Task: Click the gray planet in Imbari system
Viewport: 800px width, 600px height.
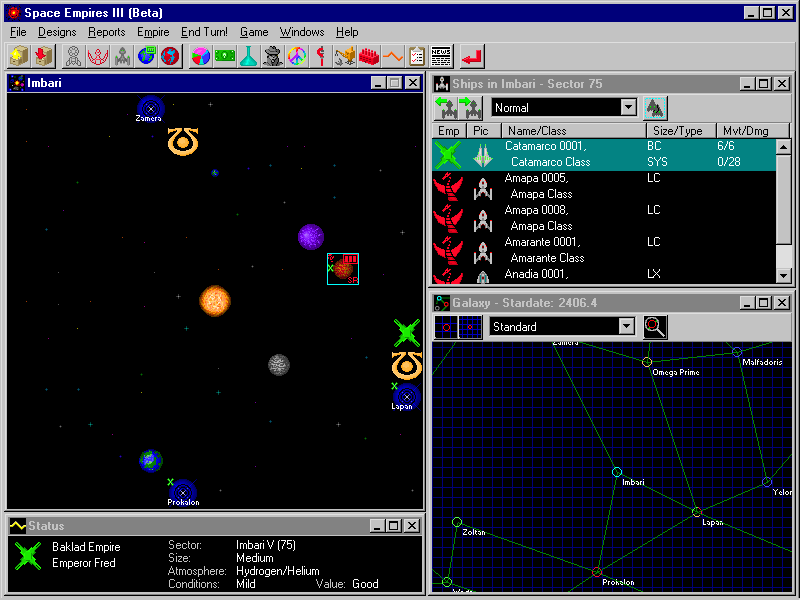Action: click(279, 365)
